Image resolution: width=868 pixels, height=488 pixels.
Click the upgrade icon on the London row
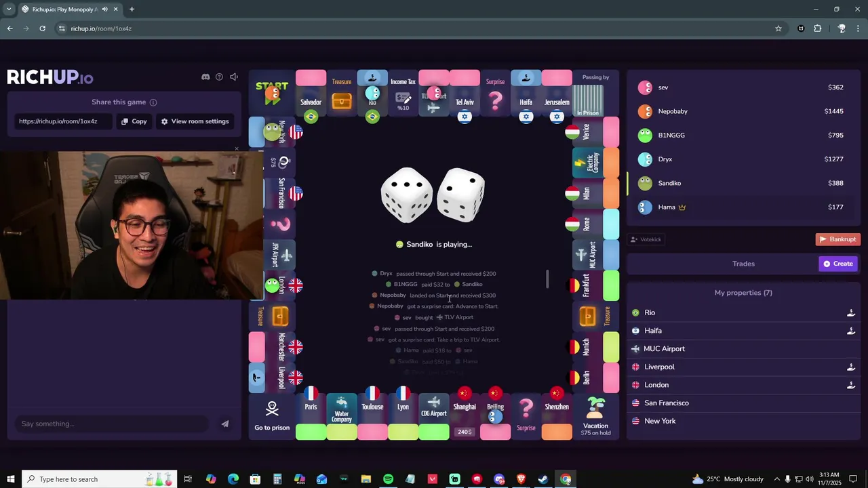[x=850, y=385]
